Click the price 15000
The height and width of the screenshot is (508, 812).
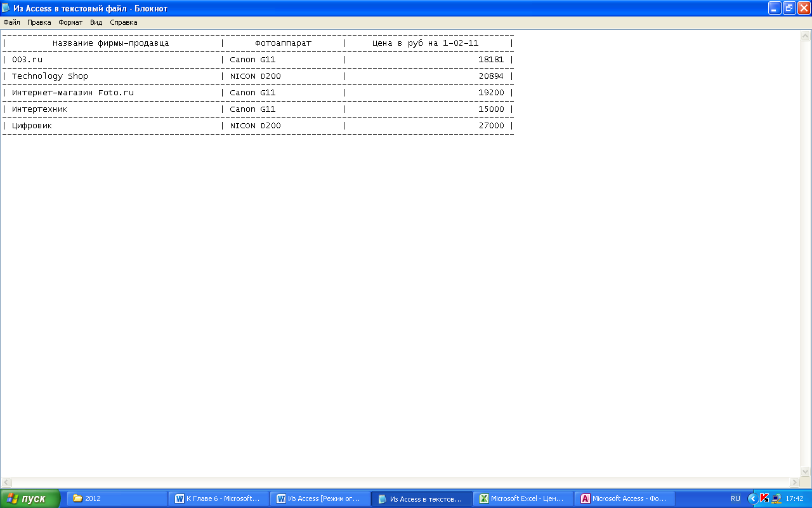click(x=491, y=109)
